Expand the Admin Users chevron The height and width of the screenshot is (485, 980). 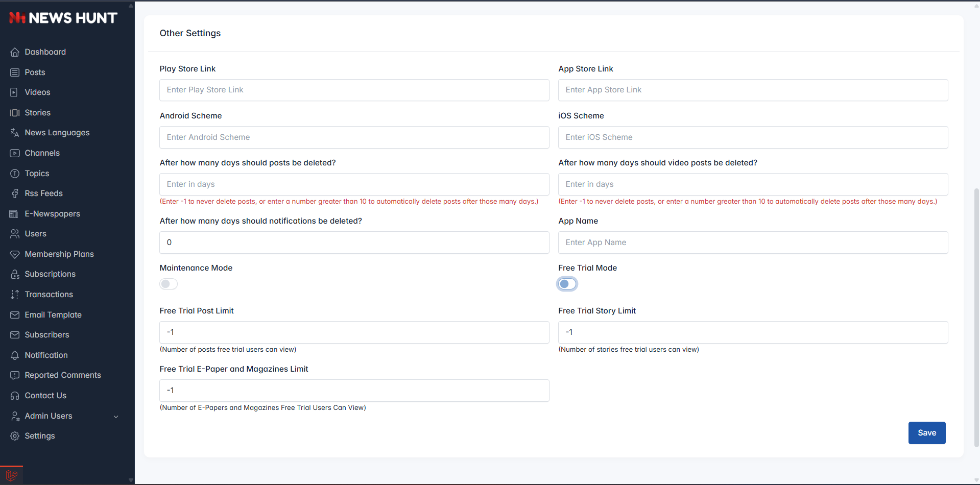[116, 417]
